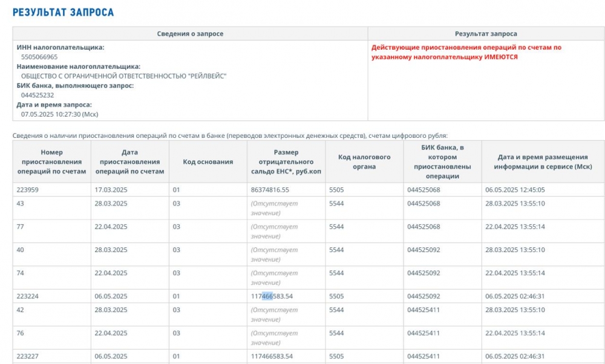Click the "Код основания" column header
The height and width of the screenshot is (364, 605).
pos(208,162)
